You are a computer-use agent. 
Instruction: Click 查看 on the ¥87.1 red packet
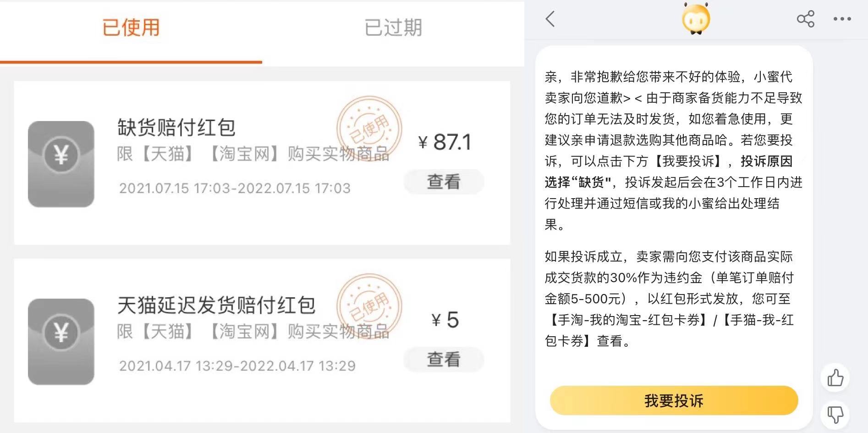click(443, 182)
